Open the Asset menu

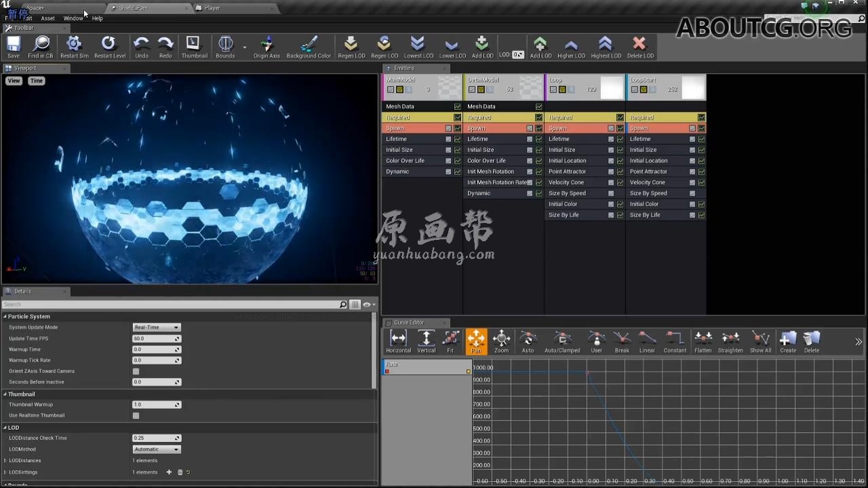(x=47, y=18)
